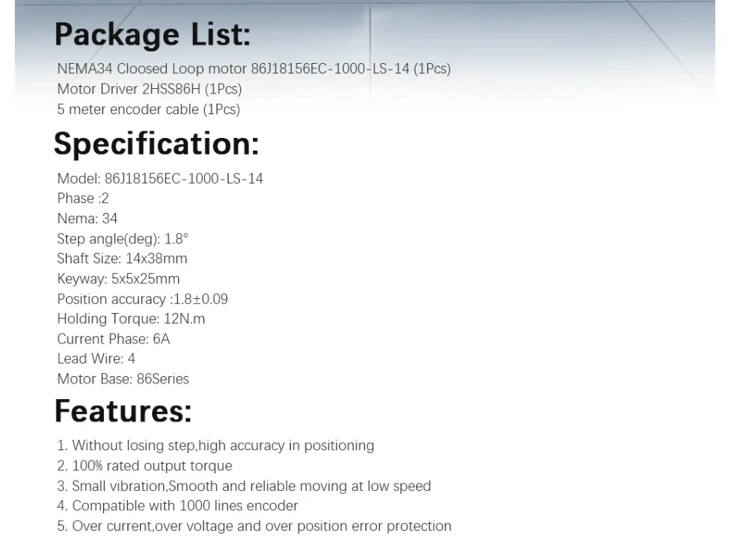
Task: Click the 'Motor Base: 86Series' line
Action: pyautogui.click(x=123, y=379)
